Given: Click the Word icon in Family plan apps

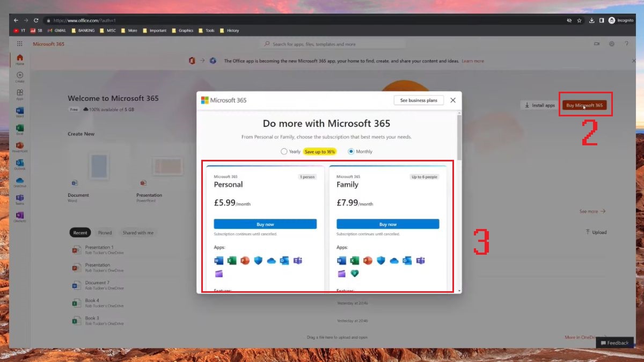Looking at the screenshot, I should [x=341, y=261].
